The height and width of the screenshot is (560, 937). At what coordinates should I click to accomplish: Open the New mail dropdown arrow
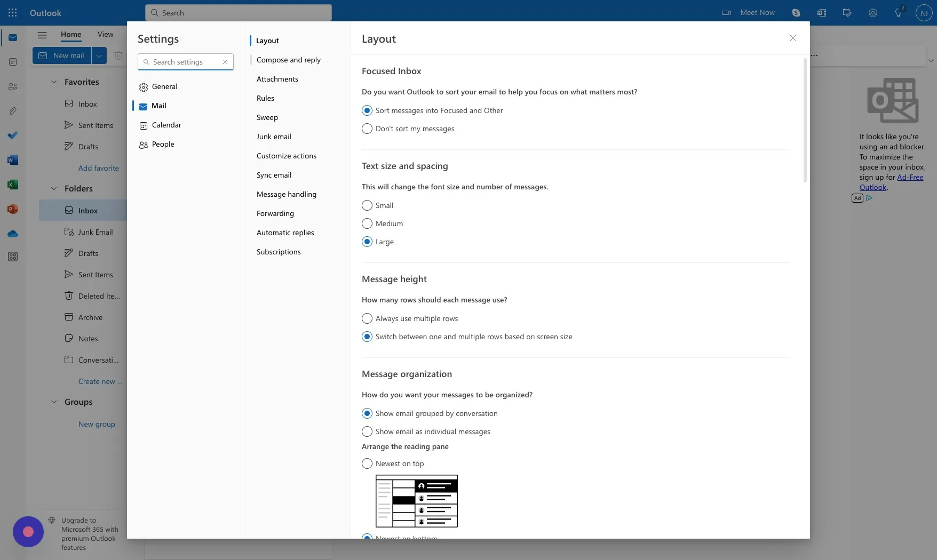tap(99, 55)
